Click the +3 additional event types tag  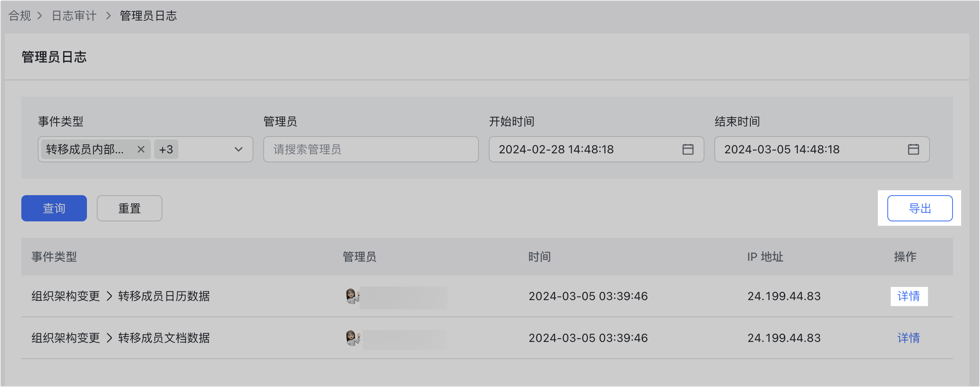coord(166,149)
